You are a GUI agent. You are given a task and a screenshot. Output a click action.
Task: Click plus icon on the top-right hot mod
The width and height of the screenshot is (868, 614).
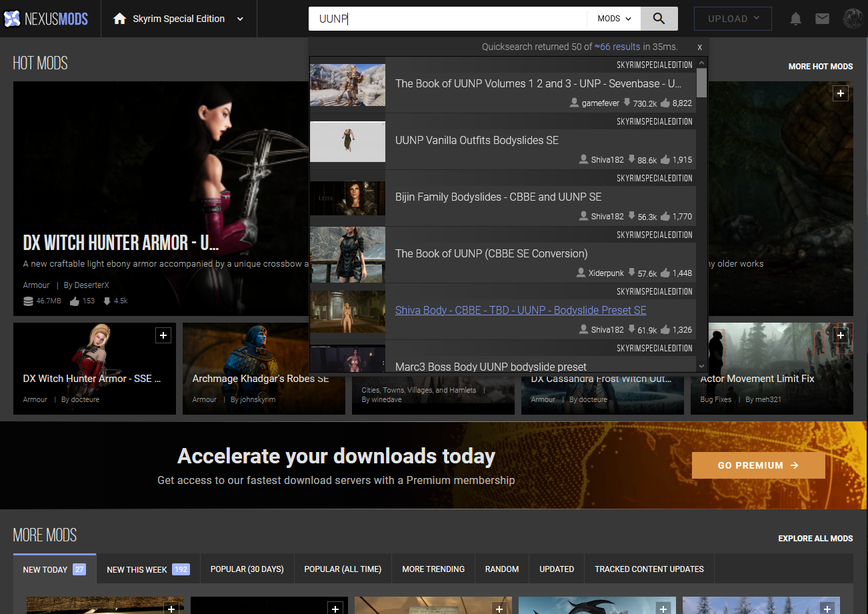(841, 93)
